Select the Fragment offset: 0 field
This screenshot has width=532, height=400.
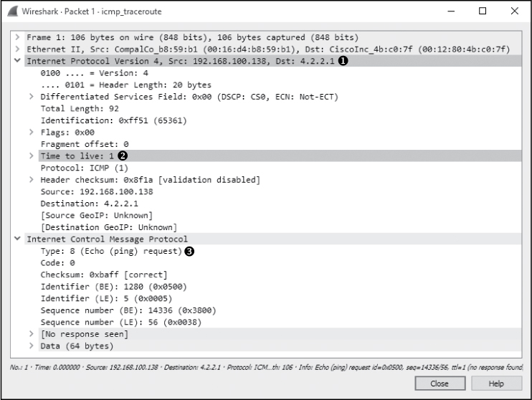(x=280, y=144)
